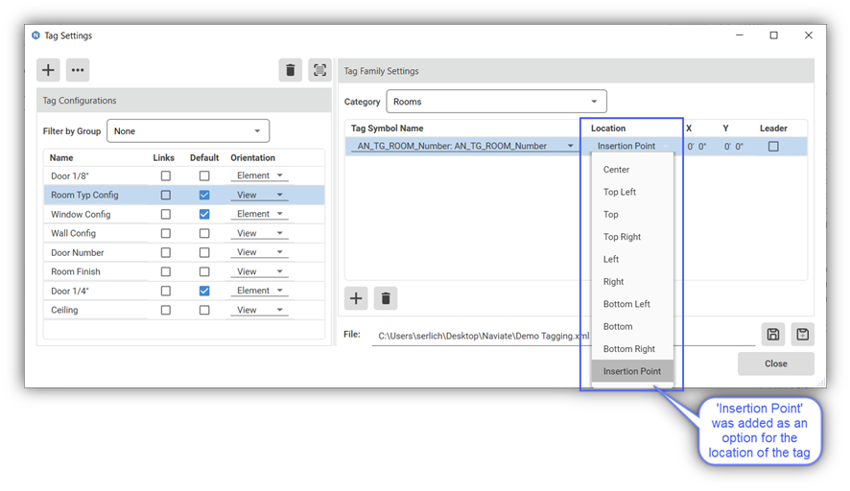
Task: Enable the Leader checkbox for AN_TG_ROOM_Number
Action: point(773,146)
